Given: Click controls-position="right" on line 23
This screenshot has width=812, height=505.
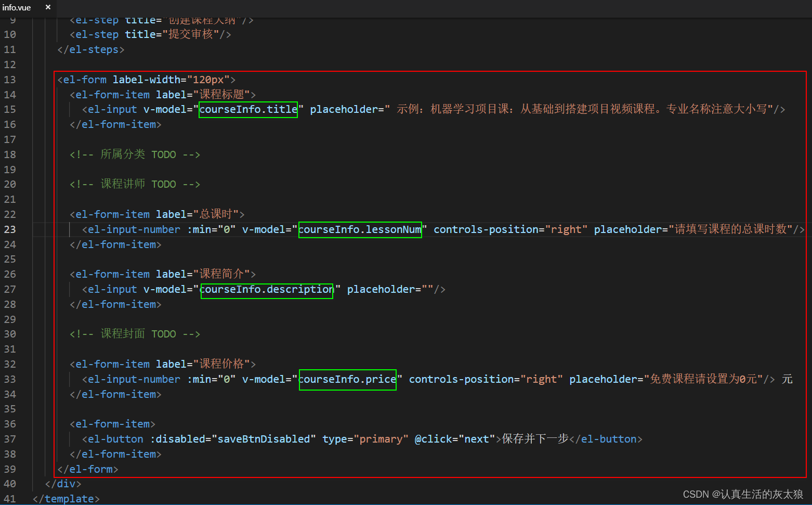Looking at the screenshot, I should coord(510,229).
